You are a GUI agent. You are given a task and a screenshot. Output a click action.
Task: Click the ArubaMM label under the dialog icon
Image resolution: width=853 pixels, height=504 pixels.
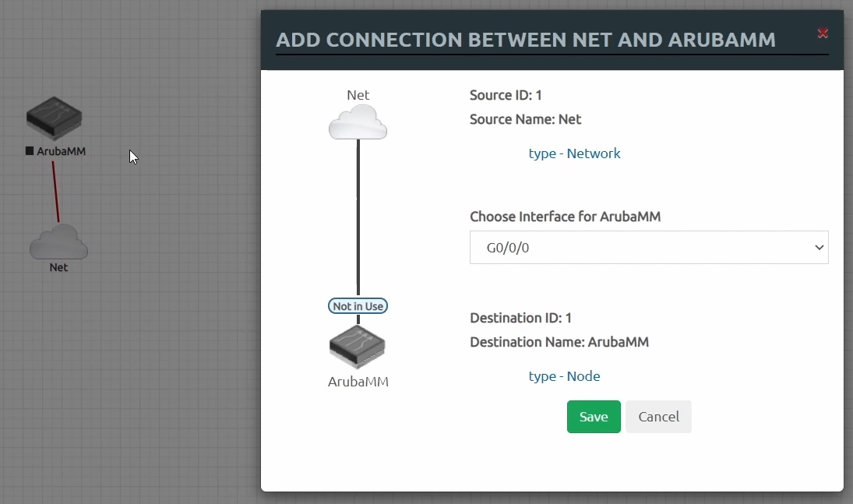pyautogui.click(x=358, y=382)
